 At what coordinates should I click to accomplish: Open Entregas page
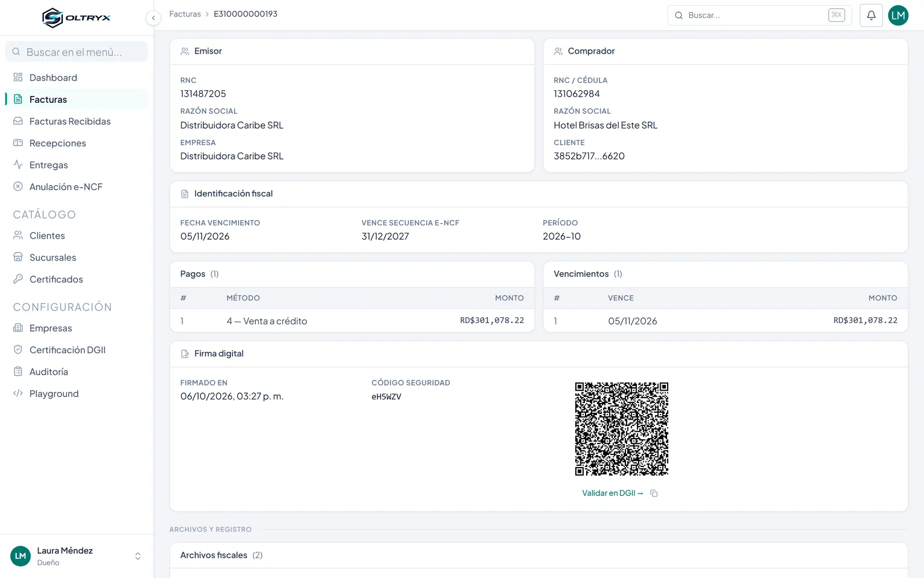tap(76, 165)
